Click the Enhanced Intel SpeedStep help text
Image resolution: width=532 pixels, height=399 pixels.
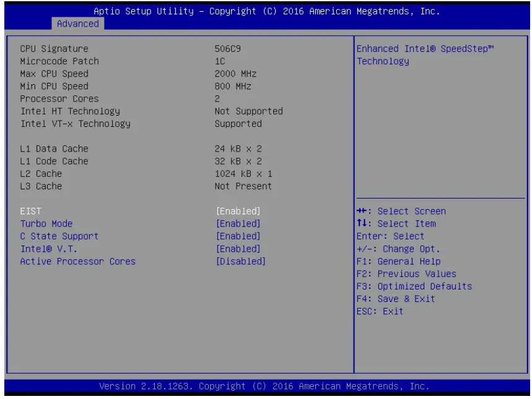click(x=425, y=55)
